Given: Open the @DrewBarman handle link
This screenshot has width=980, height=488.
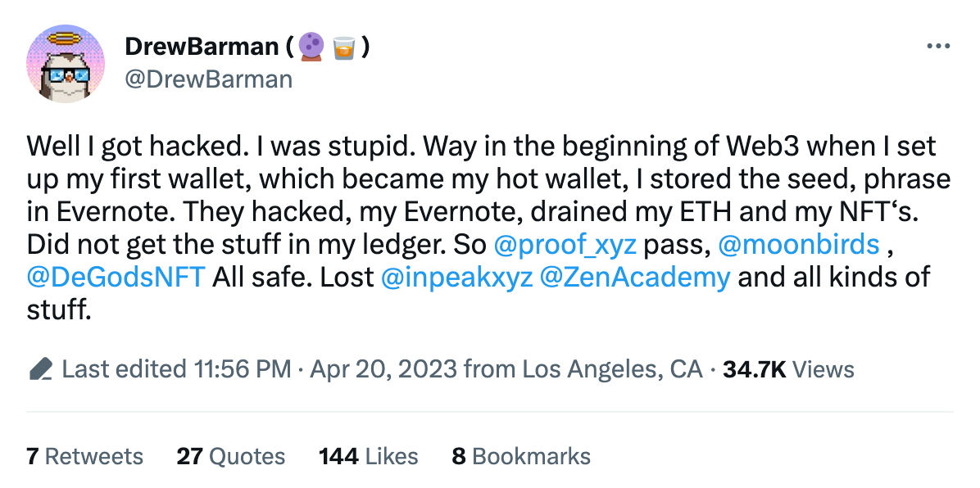Looking at the screenshot, I should point(209,79).
